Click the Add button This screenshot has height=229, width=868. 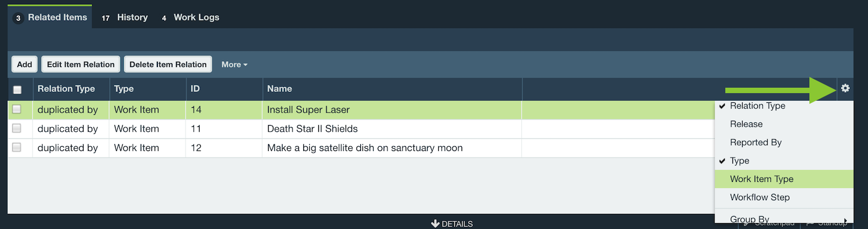[x=24, y=64]
